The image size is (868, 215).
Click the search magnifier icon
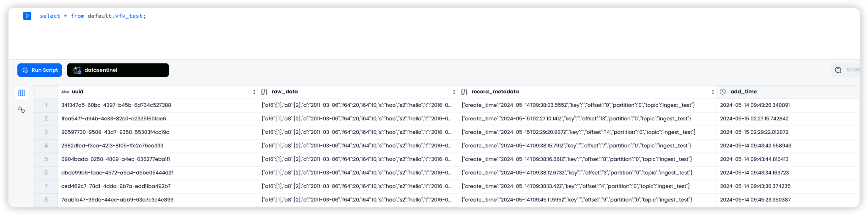[x=838, y=70]
